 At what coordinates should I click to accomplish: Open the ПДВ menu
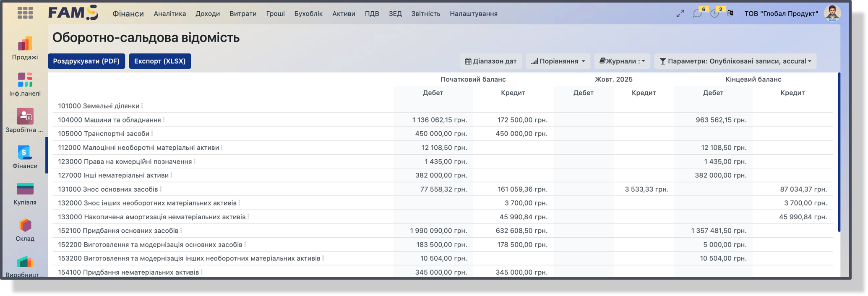372,13
